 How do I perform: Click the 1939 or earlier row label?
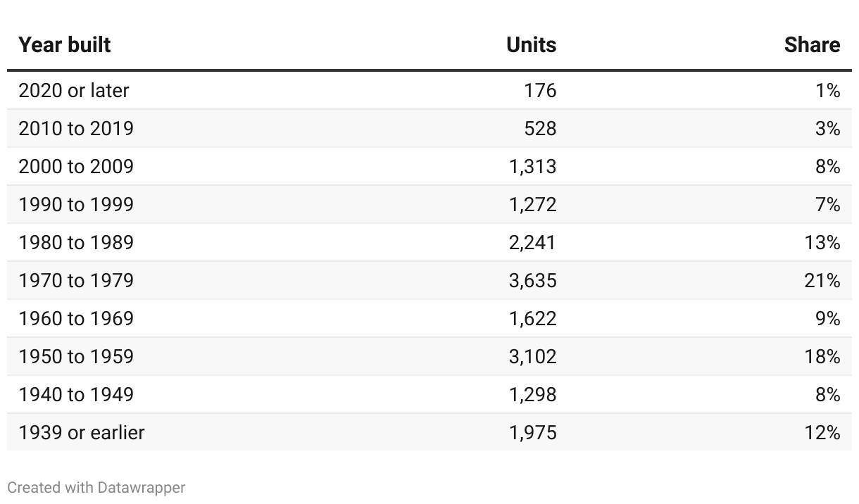click(82, 433)
